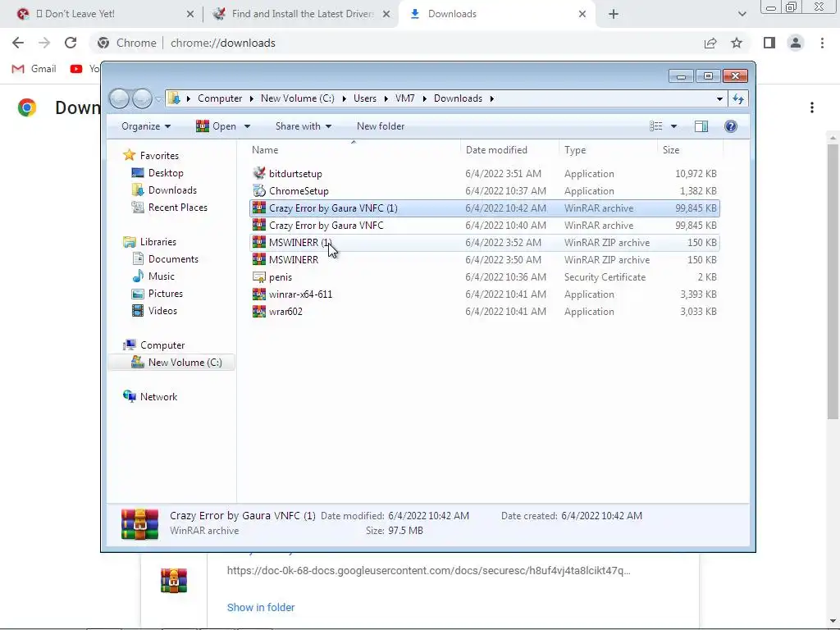Select Crazy Error by Gaura VNFC file
Viewport: 840px width, 630px height.
coord(484,226)
